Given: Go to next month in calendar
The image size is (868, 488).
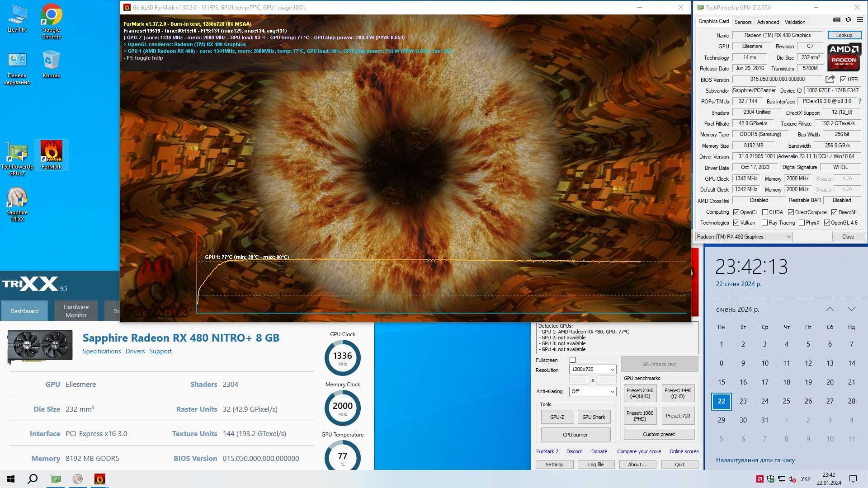Looking at the screenshot, I should click(852, 309).
